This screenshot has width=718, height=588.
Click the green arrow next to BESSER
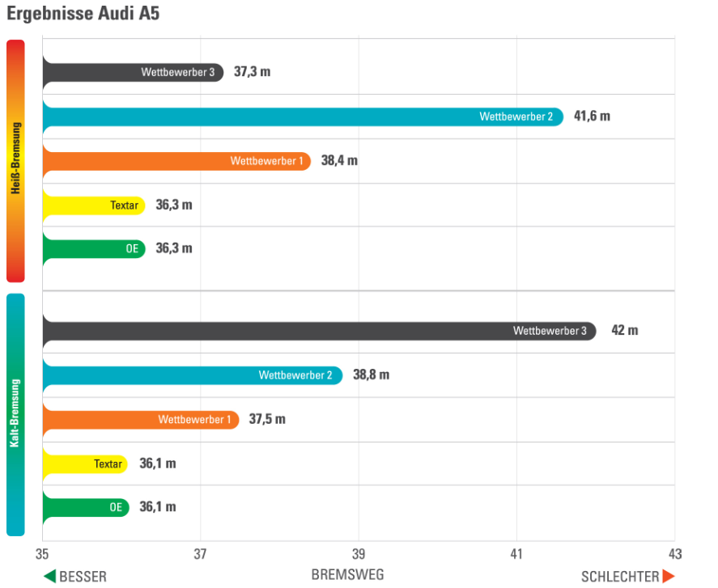(x=49, y=577)
